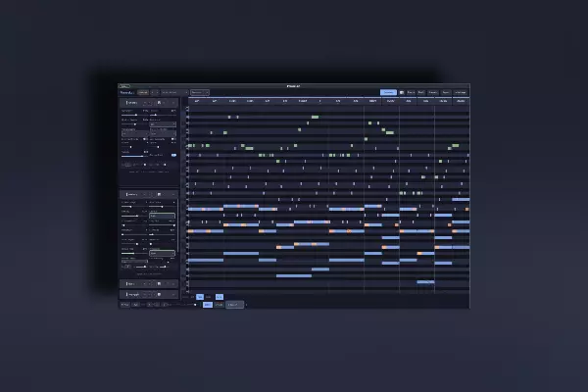
Task: Toggle the blue switch in the first section
Action: 173,155
